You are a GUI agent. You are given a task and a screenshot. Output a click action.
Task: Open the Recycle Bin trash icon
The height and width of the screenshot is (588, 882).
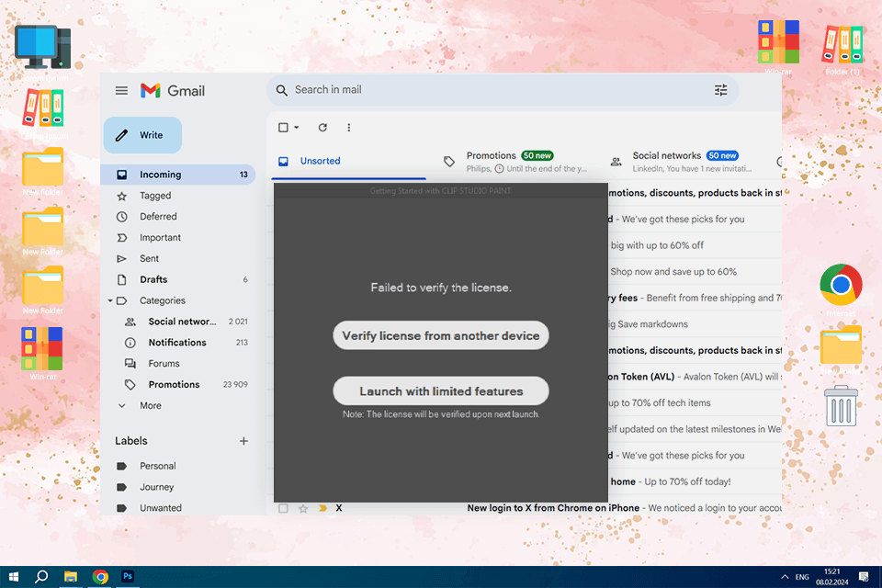pos(841,406)
